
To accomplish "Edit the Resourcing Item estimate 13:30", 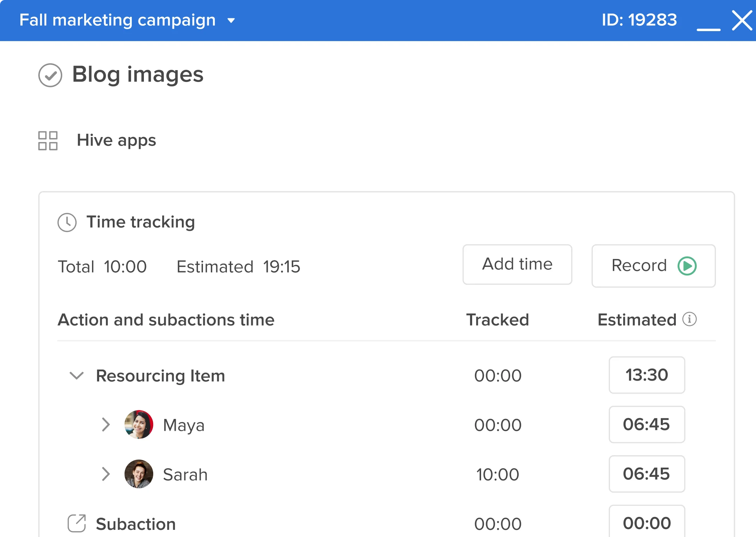I will (647, 375).
